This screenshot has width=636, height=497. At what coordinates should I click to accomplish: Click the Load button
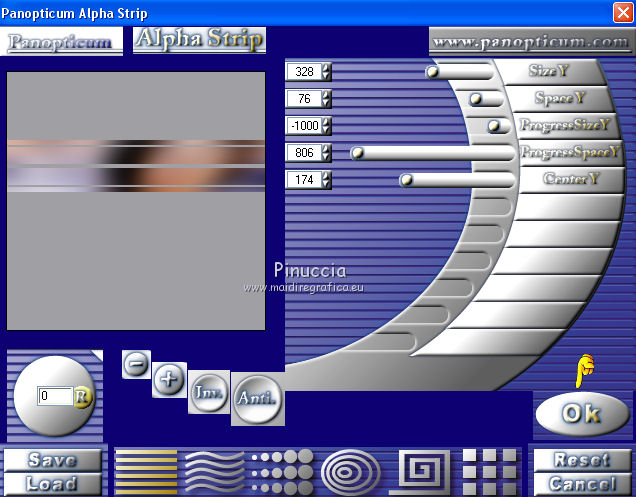[x=52, y=484]
